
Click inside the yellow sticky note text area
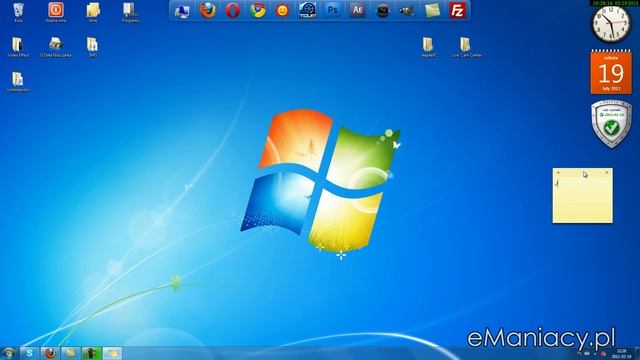[x=582, y=200]
